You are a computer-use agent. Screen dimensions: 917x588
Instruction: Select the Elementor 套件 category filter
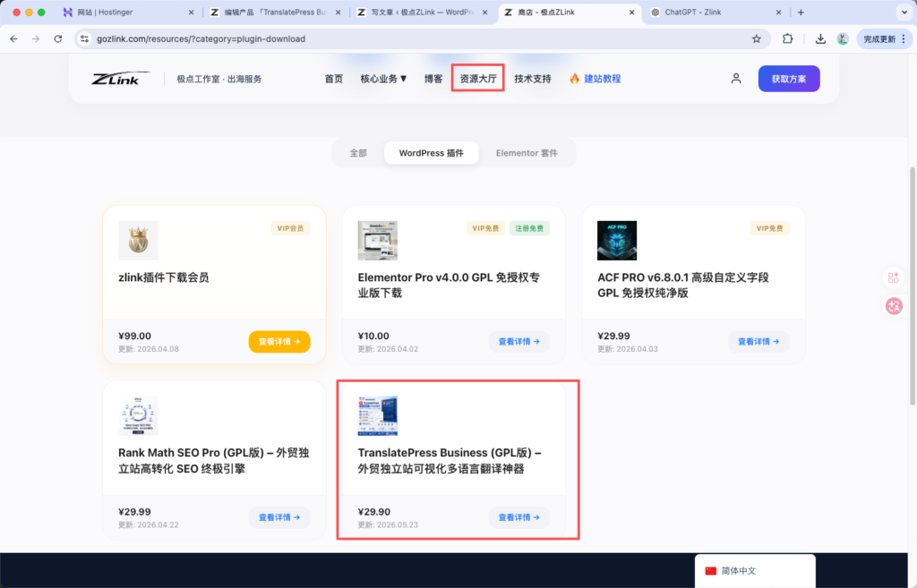click(527, 153)
